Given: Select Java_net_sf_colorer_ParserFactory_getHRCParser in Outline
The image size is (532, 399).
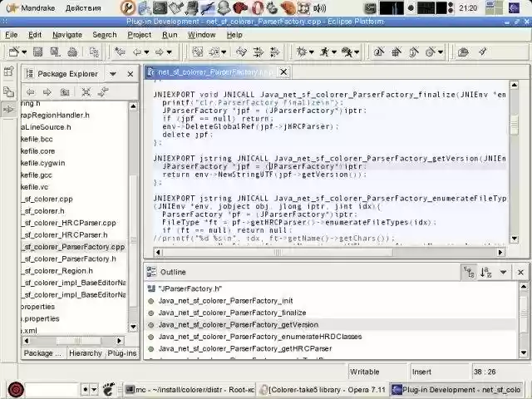Looking at the screenshot, I should pos(245,348).
